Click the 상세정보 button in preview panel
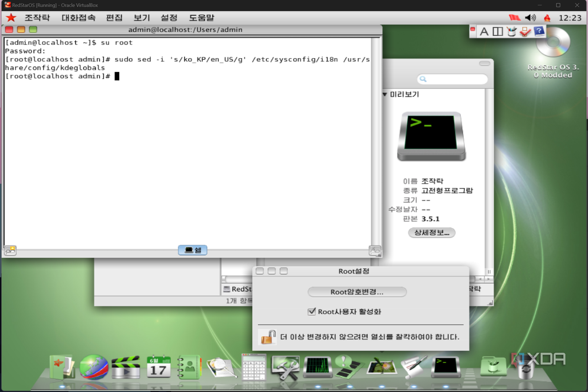Image resolution: width=588 pixels, height=392 pixels. 431,233
